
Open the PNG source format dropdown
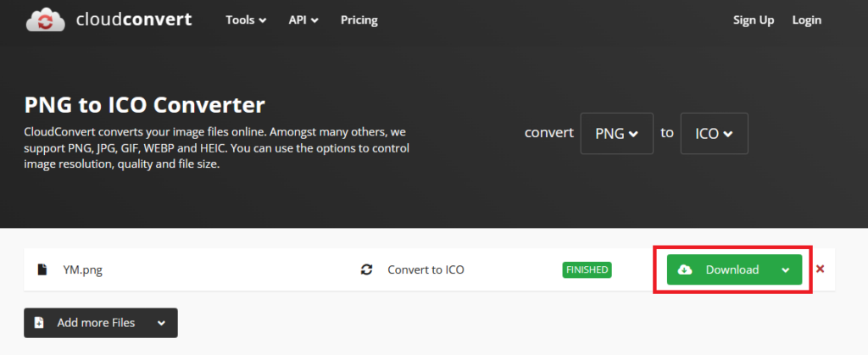pyautogui.click(x=616, y=134)
